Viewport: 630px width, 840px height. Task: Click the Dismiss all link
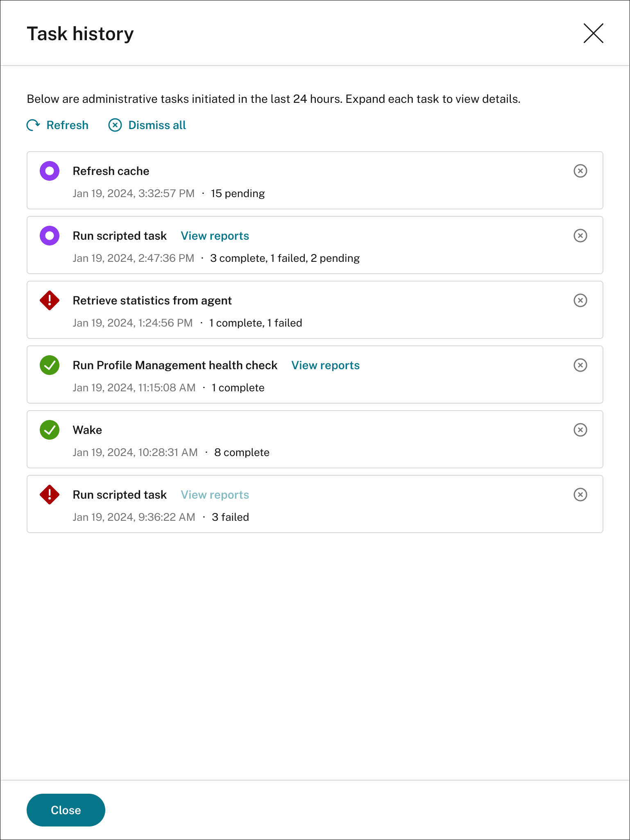coord(157,125)
